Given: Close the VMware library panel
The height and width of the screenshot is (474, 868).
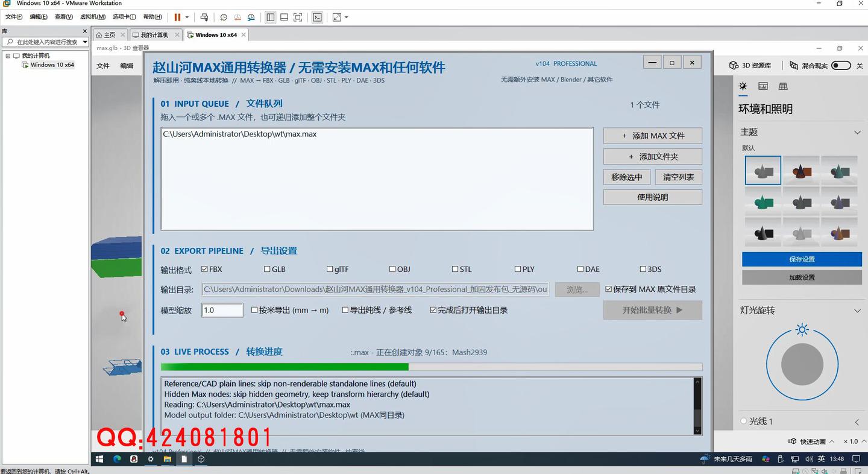Looking at the screenshot, I should [x=84, y=31].
